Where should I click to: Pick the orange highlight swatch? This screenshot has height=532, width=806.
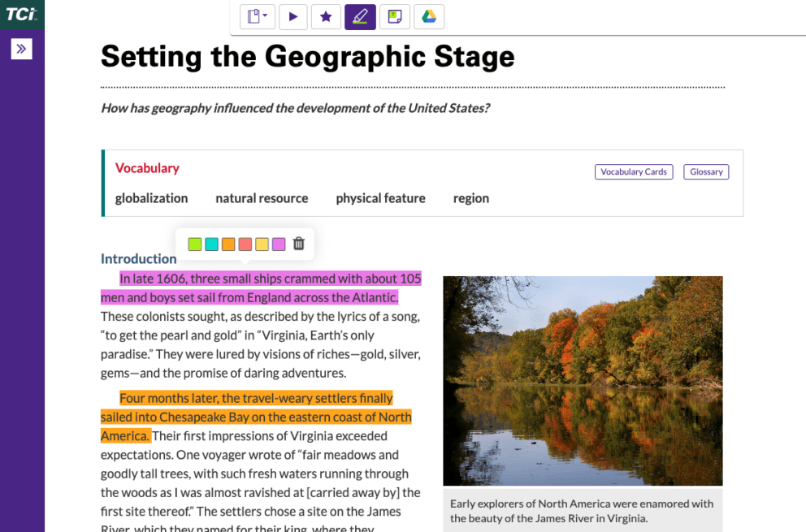tap(228, 244)
